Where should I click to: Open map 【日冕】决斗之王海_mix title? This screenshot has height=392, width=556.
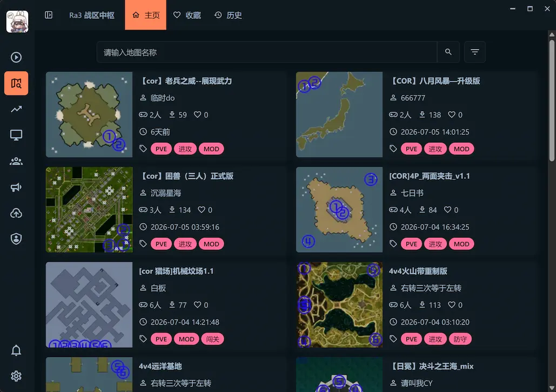tap(432, 366)
